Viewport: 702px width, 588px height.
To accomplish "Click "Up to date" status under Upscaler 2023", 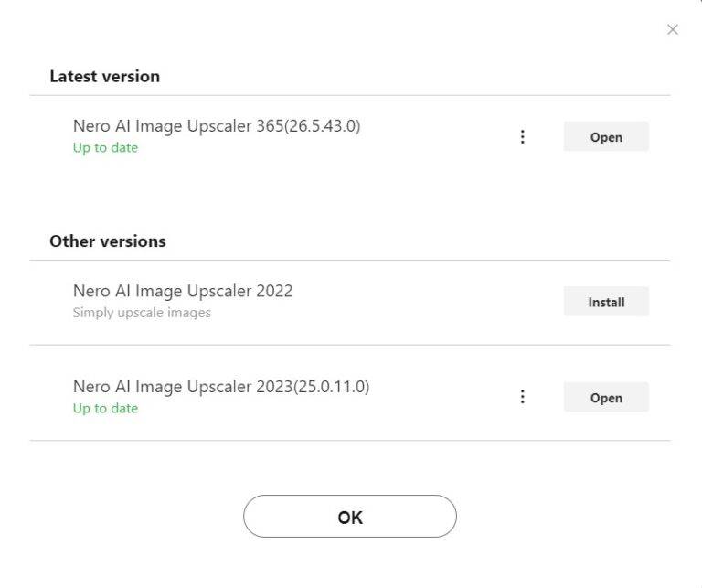I will (105, 409).
